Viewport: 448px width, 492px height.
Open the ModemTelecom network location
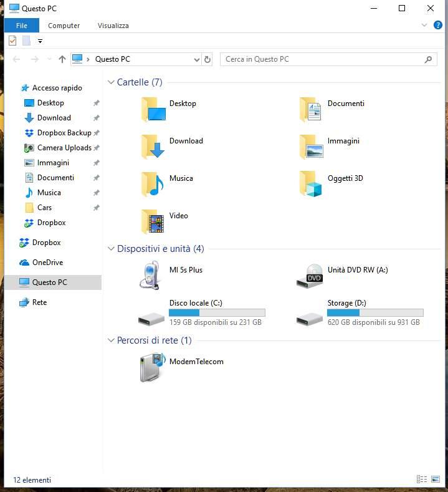pos(151,367)
